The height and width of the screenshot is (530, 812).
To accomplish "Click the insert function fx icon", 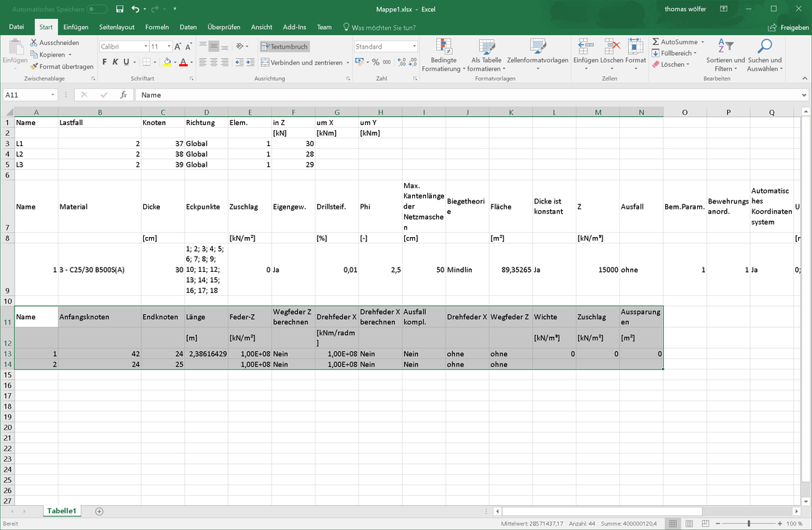I will (x=124, y=95).
